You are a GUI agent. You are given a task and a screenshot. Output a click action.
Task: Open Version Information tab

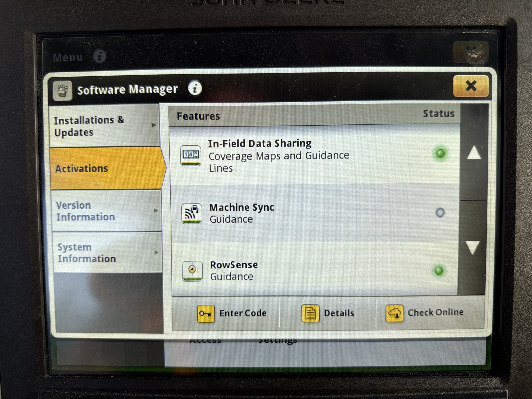[x=107, y=211]
